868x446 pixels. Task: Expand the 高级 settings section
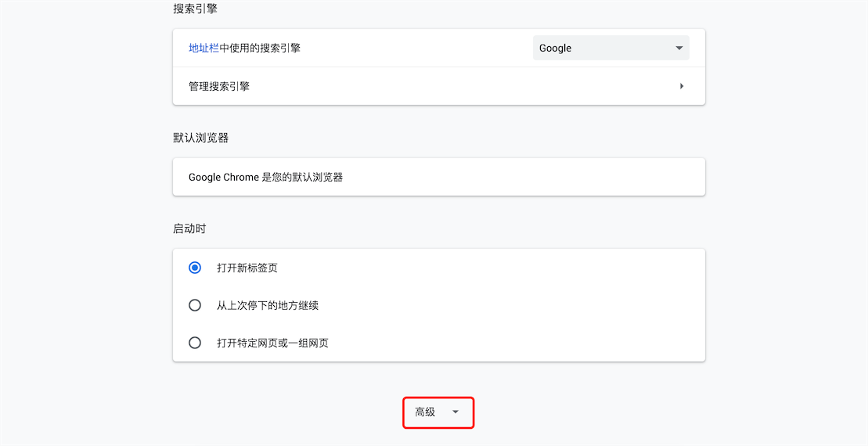(x=438, y=412)
